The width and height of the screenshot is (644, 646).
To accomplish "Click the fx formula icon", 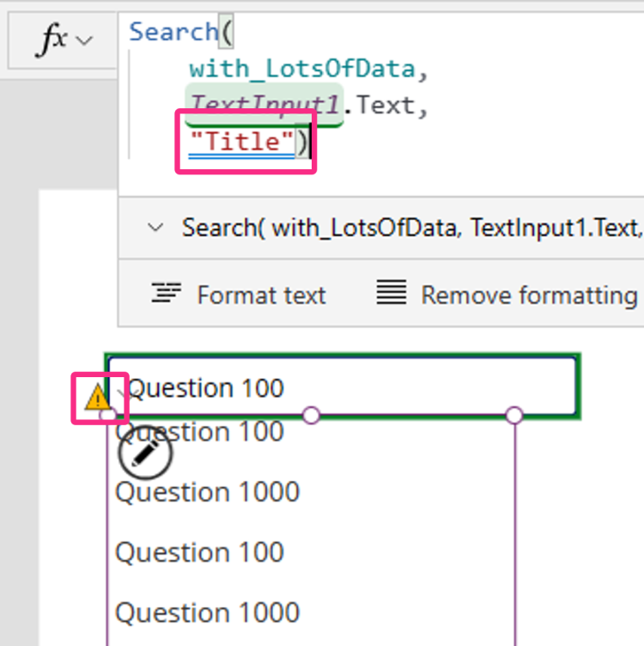I will [x=52, y=40].
